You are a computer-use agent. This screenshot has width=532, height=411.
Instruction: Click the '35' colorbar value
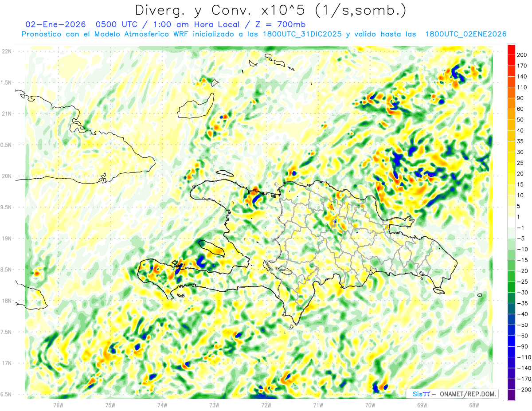coord(520,141)
